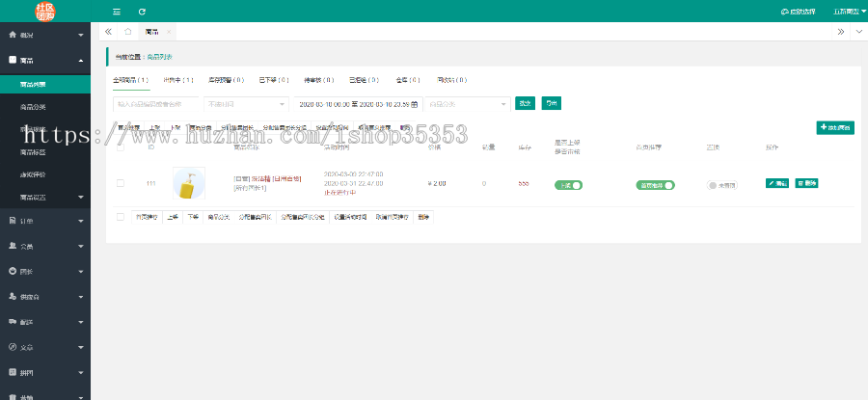Screen dimensions: 868x400
Task: Select the 库存预警 (0) tab
Action: (x=226, y=80)
